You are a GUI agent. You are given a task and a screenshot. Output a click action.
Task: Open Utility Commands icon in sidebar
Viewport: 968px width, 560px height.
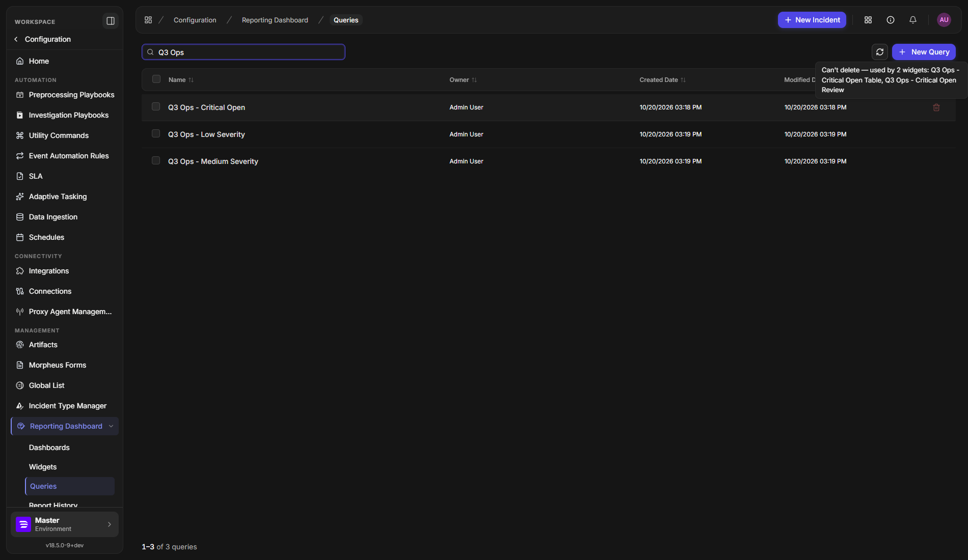[20, 135]
